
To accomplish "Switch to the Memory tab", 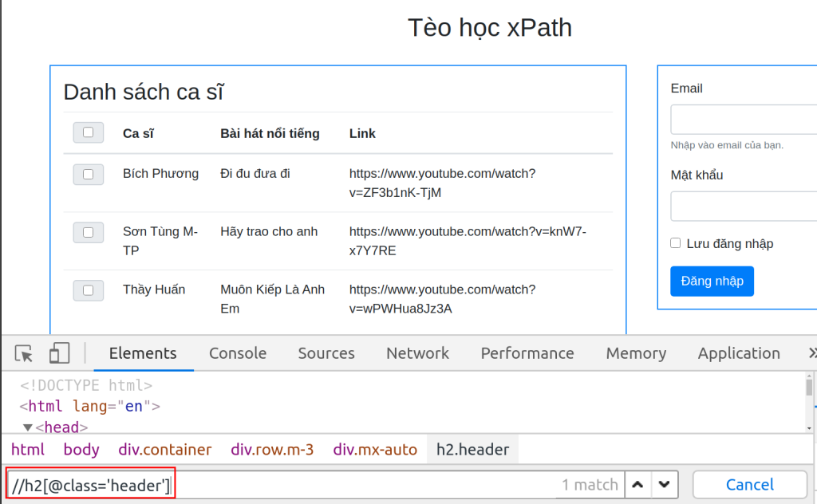I will (636, 353).
